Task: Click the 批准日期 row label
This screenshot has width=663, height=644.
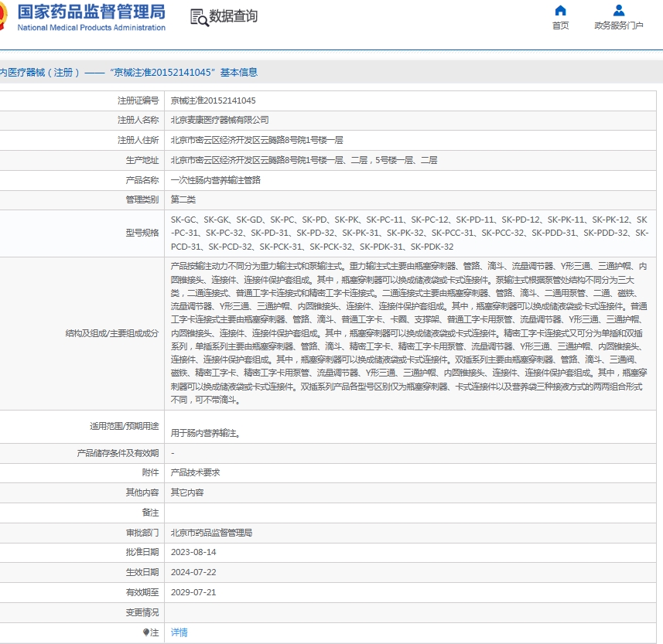Action: [142, 552]
